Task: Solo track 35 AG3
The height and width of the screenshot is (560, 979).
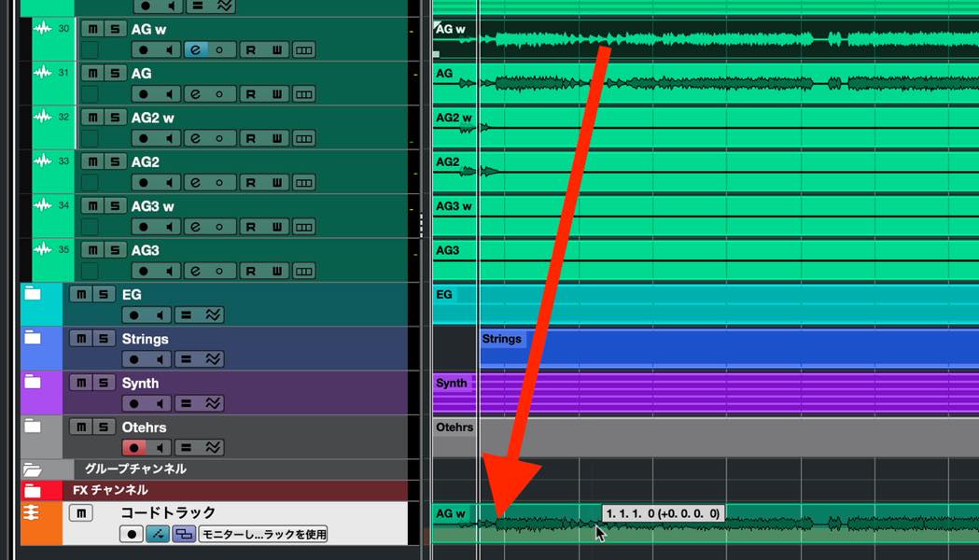Action: 115,250
